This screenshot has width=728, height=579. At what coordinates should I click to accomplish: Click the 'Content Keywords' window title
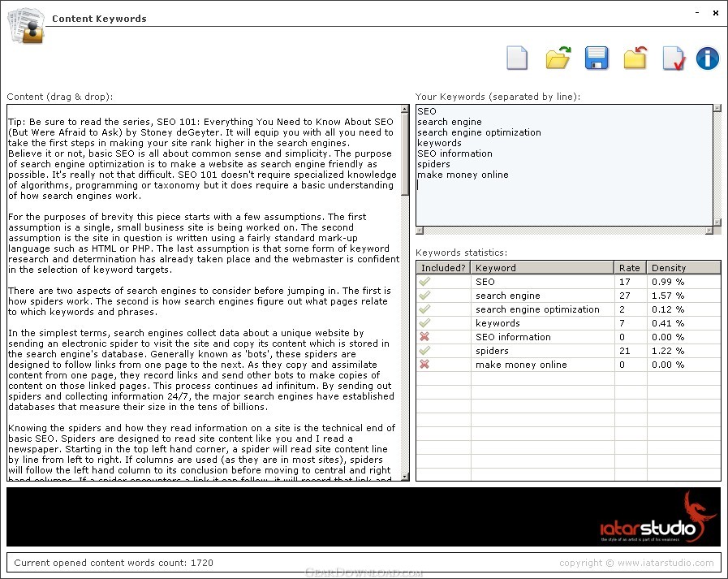(99, 19)
